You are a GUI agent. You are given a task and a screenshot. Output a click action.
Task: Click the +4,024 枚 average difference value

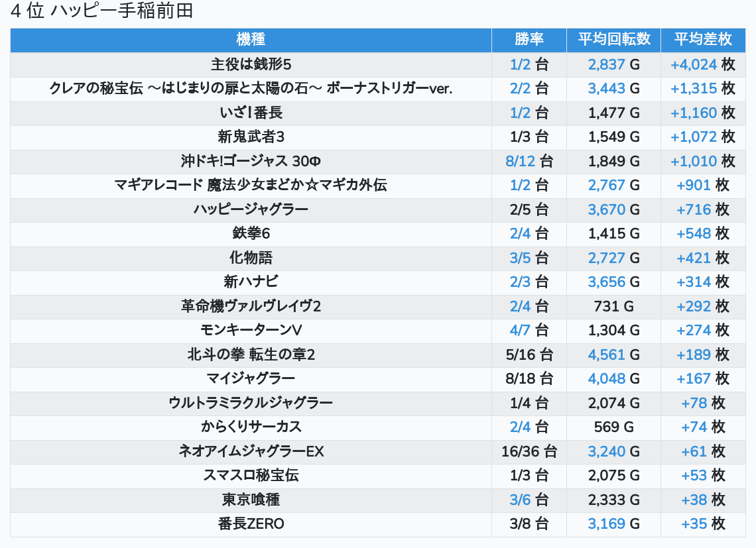tap(702, 64)
